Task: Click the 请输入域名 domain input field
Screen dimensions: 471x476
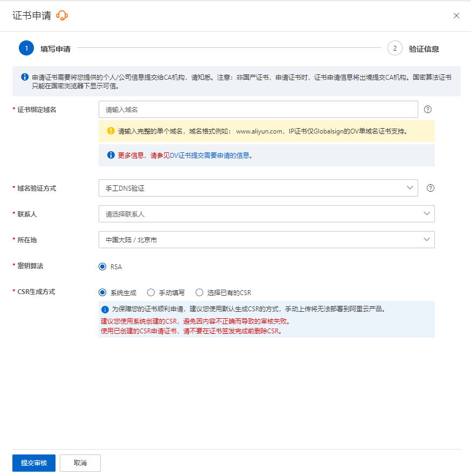Action: click(258, 109)
